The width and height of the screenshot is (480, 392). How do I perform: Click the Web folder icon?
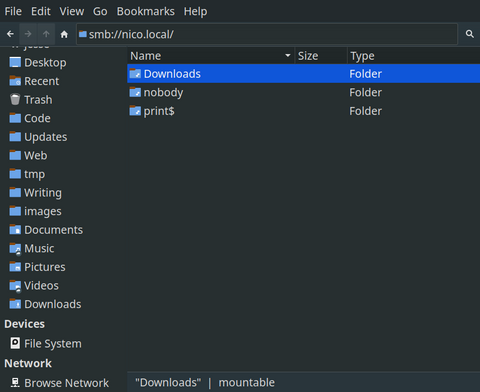click(15, 155)
